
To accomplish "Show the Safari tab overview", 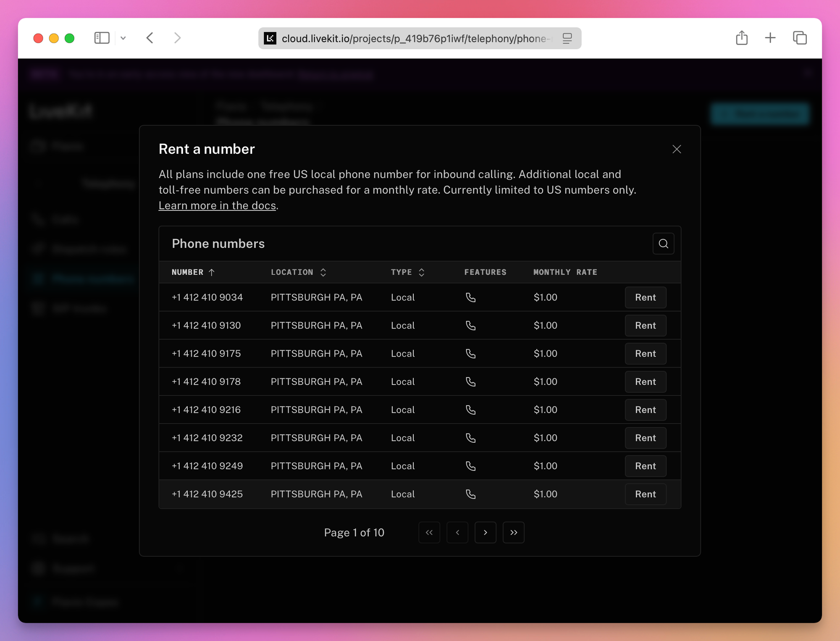I will (x=800, y=38).
